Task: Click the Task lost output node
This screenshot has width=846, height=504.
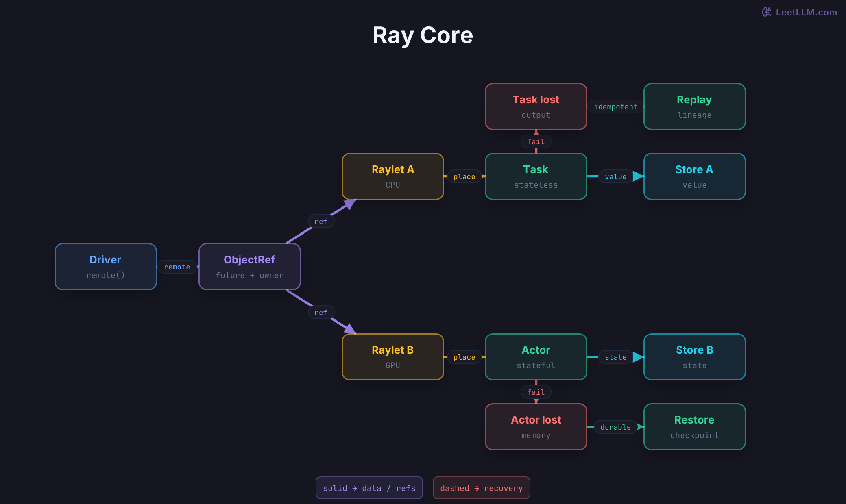Action: point(536,106)
